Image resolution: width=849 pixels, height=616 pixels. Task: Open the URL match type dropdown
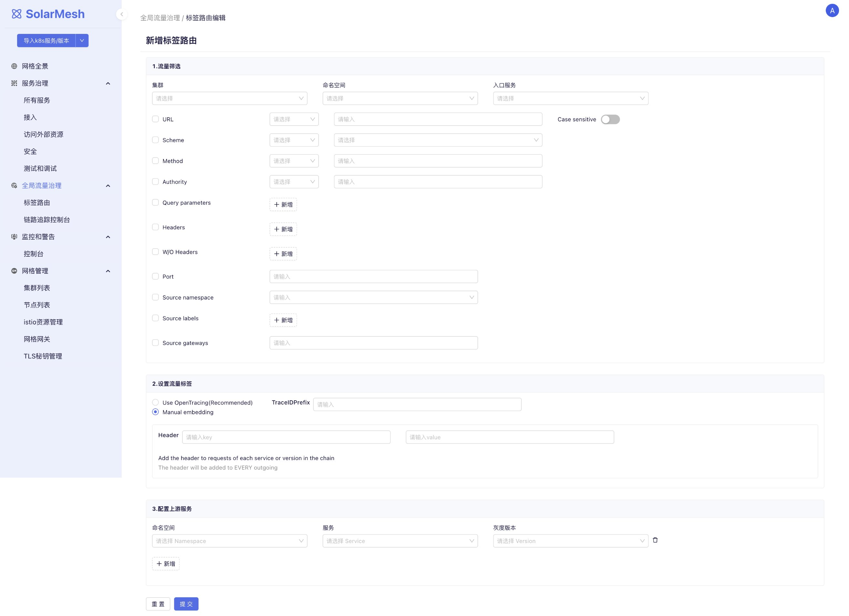coord(294,119)
